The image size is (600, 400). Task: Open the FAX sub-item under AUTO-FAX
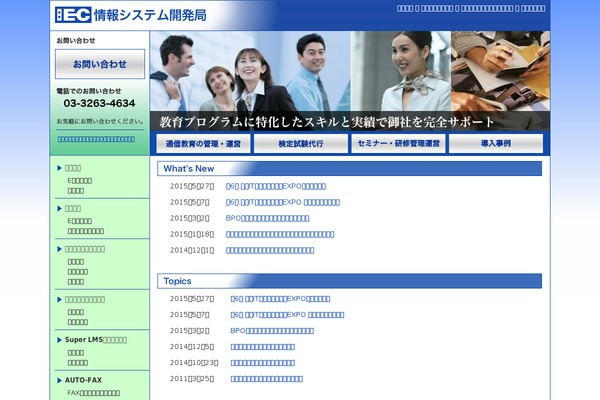point(94,393)
